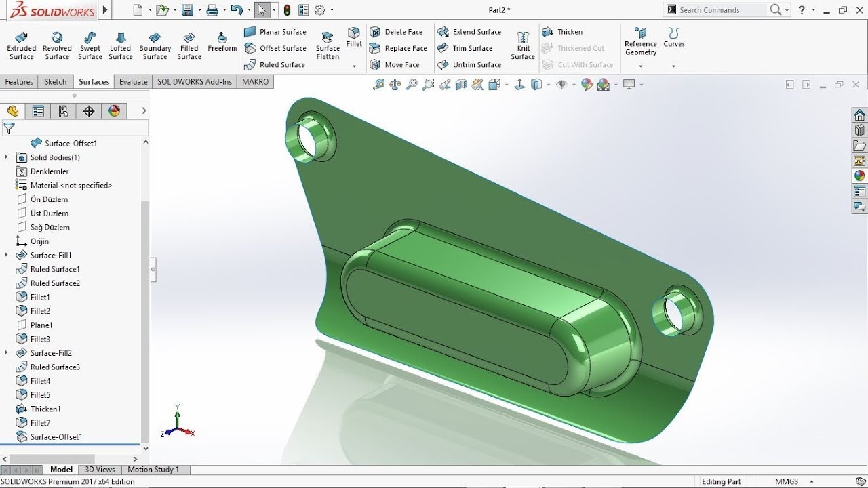Open the Freeform tool
This screenshot has width=868, height=488.
coord(222,41)
